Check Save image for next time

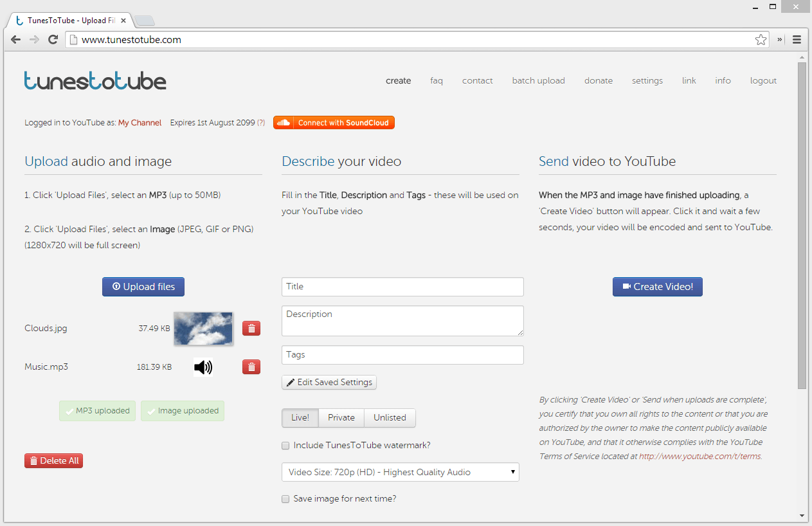click(x=285, y=499)
